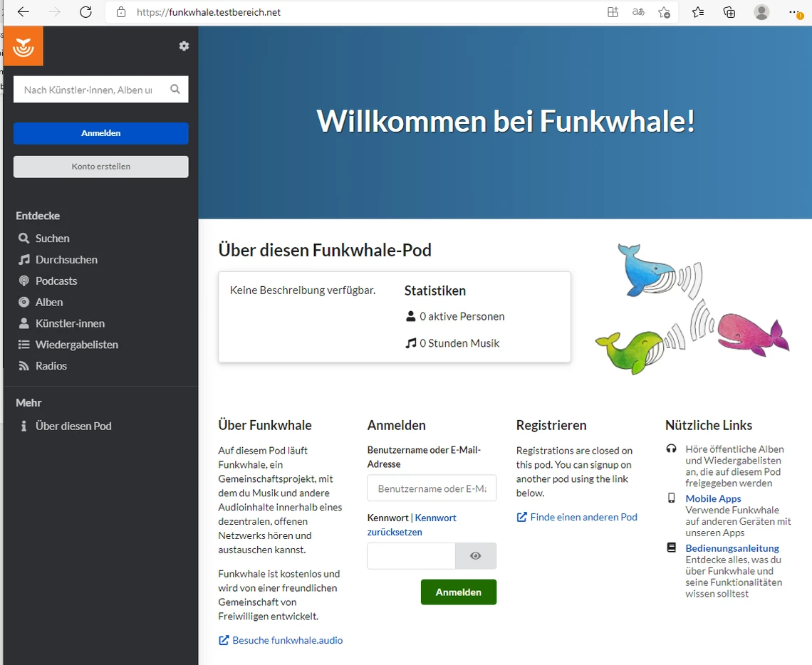Click the Funkwhale logo in sidebar
The width and height of the screenshot is (812, 665).
[x=24, y=46]
